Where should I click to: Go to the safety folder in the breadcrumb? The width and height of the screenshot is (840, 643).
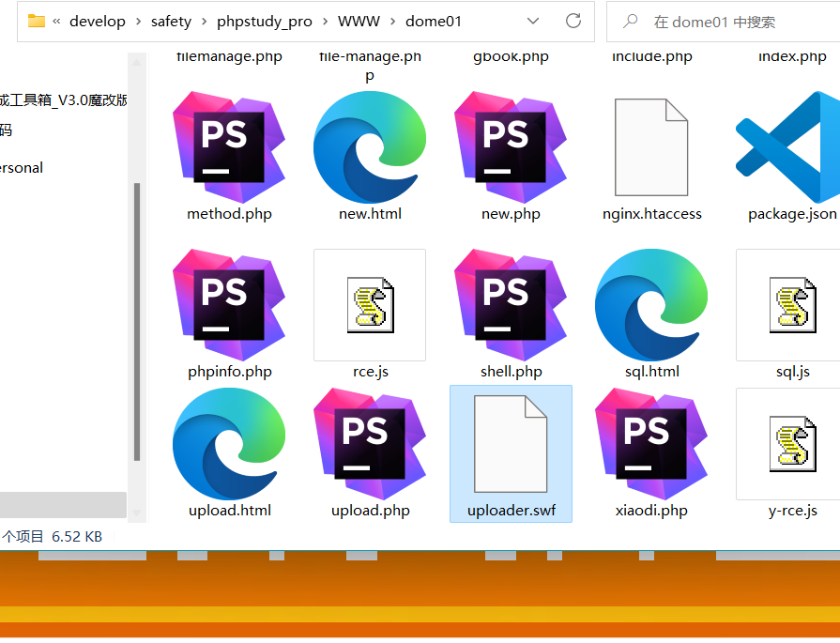click(x=171, y=22)
